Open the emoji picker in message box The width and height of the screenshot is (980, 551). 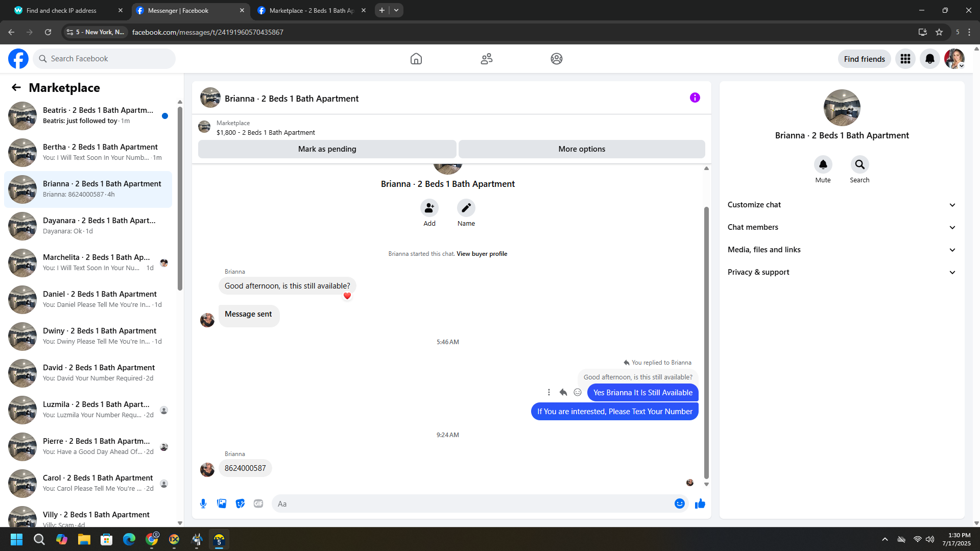[680, 504]
